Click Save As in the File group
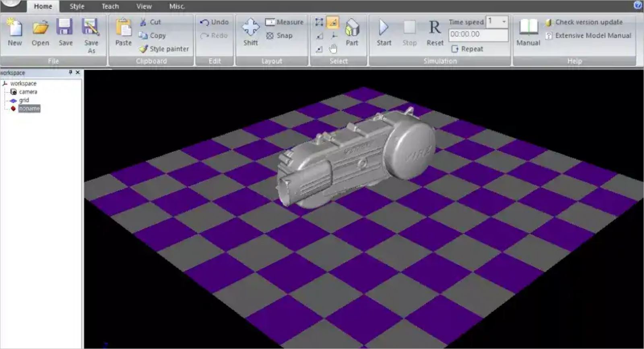The height and width of the screenshot is (349, 644). (x=91, y=36)
